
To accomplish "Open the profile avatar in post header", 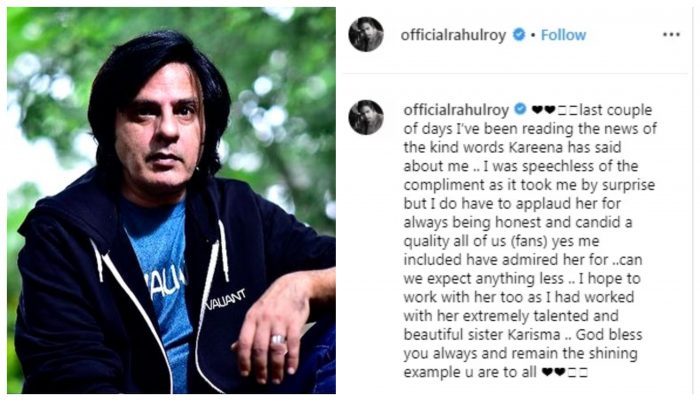I will pos(366,34).
